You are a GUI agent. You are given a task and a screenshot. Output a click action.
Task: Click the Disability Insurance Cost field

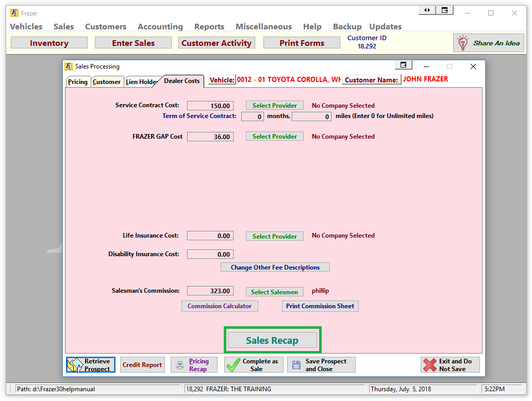[210, 255]
